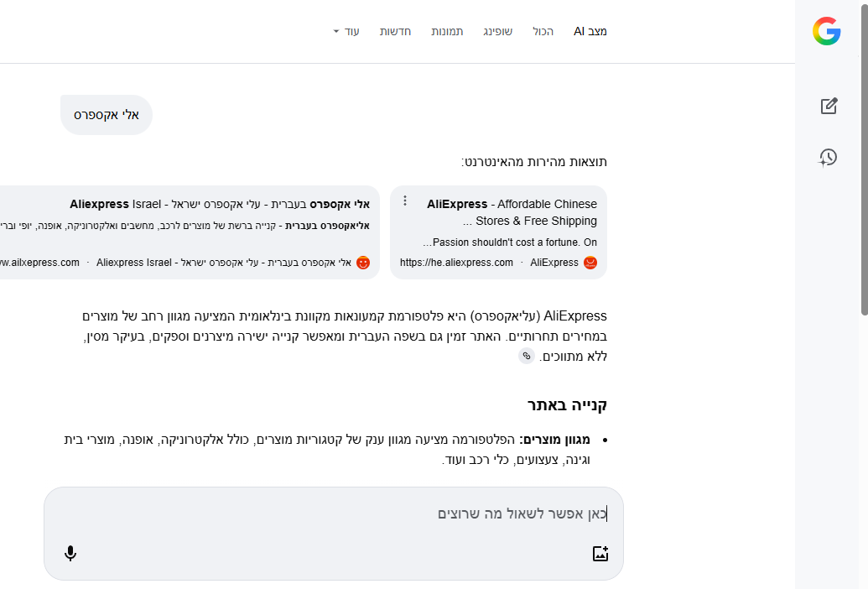
Task: Open the שופינג tab
Action: tap(497, 32)
